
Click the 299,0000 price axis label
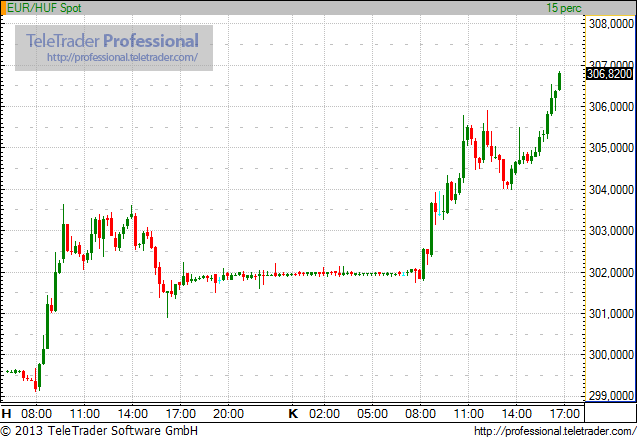[611, 395]
